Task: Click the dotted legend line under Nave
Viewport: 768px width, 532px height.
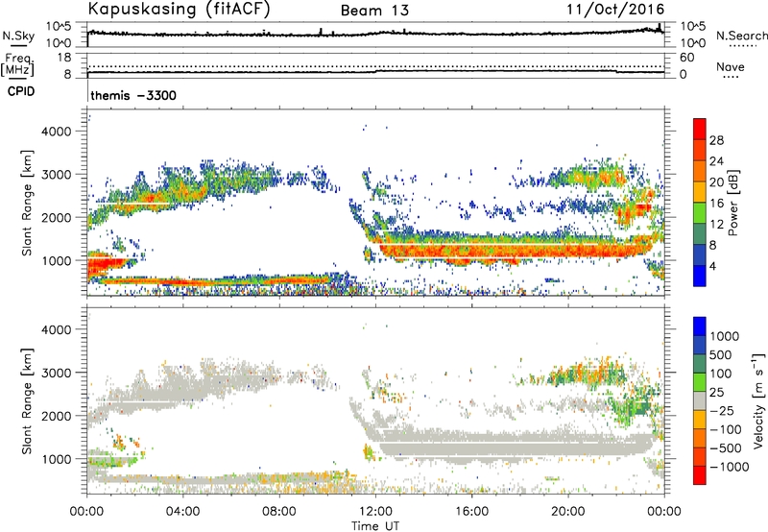Action: [731, 78]
